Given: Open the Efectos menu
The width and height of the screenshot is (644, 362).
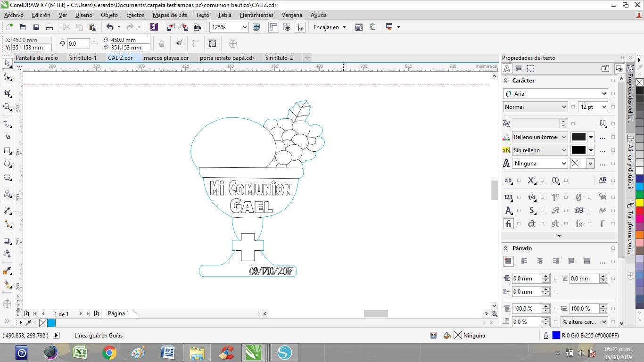Looking at the screenshot, I should click(135, 15).
